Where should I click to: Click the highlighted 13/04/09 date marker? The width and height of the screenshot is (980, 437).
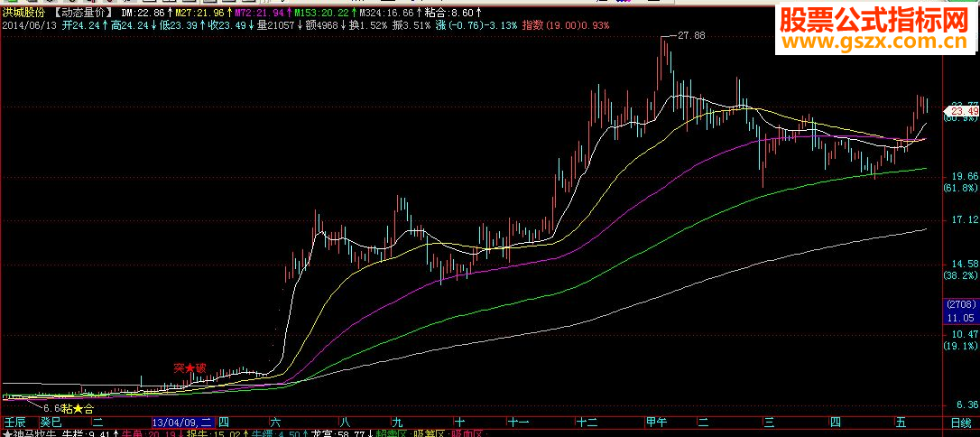coord(184,423)
